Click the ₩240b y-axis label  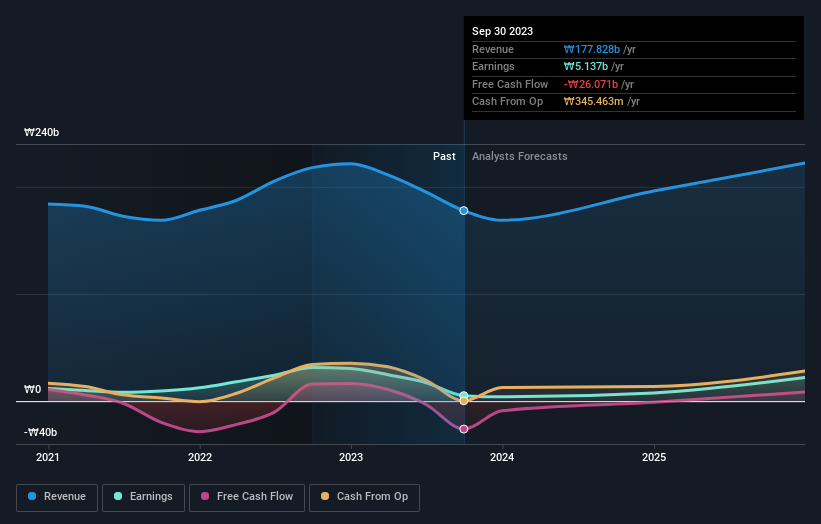pos(41,132)
